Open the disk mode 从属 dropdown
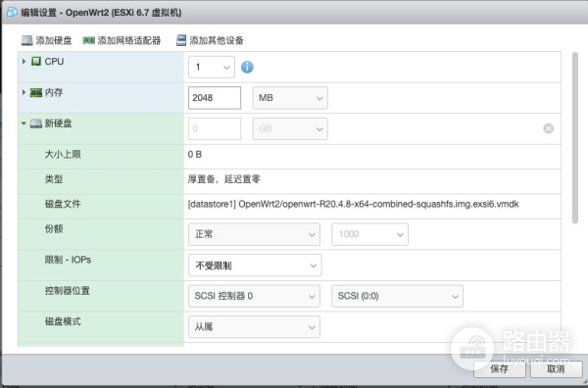 [254, 327]
